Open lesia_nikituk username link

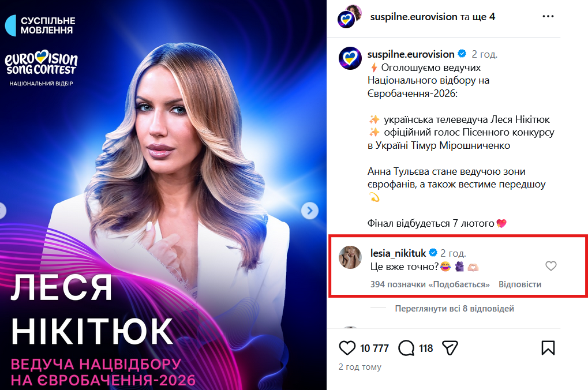tap(398, 253)
